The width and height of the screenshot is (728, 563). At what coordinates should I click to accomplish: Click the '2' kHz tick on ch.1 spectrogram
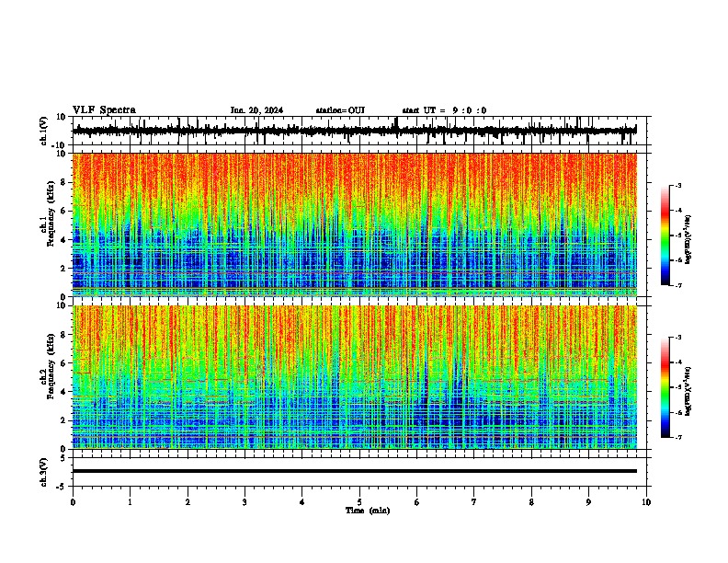(63, 268)
